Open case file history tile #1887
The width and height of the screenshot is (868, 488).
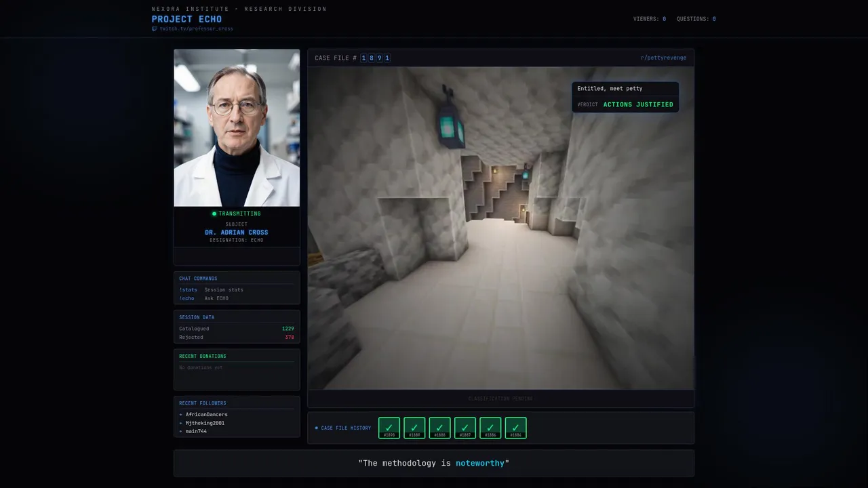pyautogui.click(x=465, y=428)
